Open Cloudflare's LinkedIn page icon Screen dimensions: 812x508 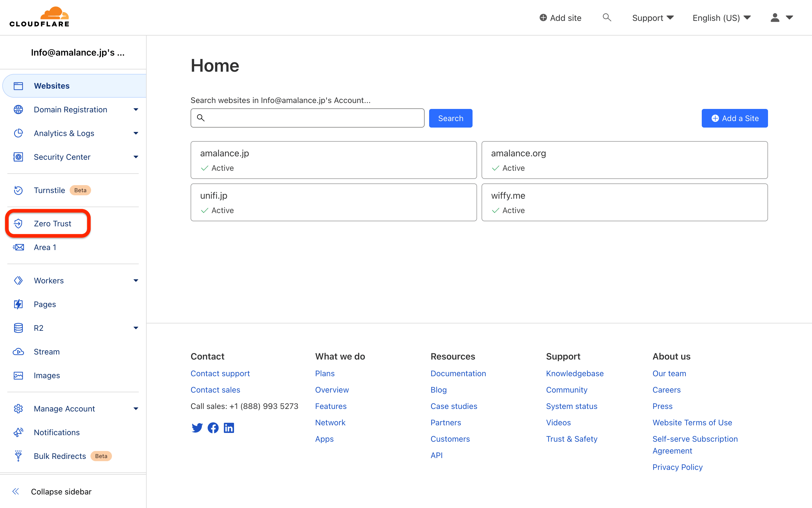pos(229,428)
